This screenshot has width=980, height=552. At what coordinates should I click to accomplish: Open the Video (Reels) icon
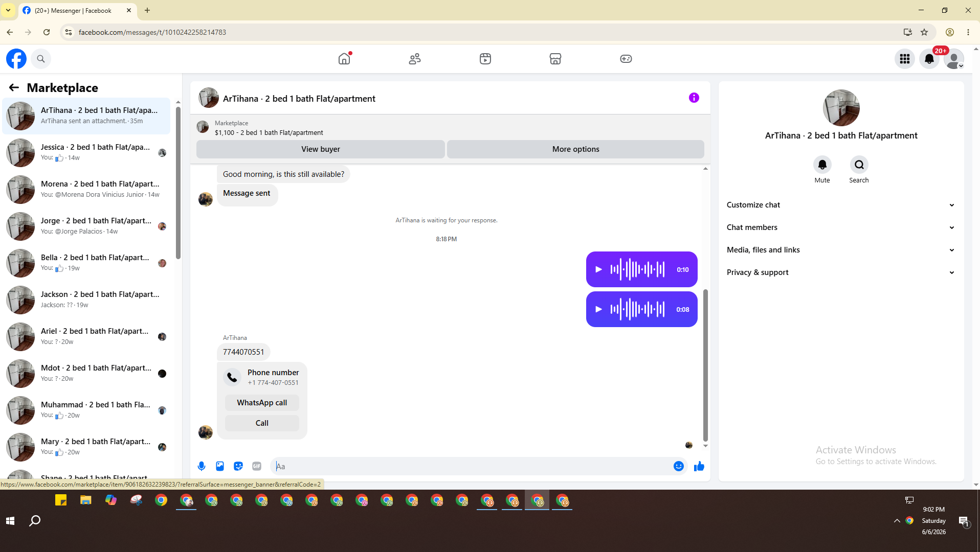point(485,59)
